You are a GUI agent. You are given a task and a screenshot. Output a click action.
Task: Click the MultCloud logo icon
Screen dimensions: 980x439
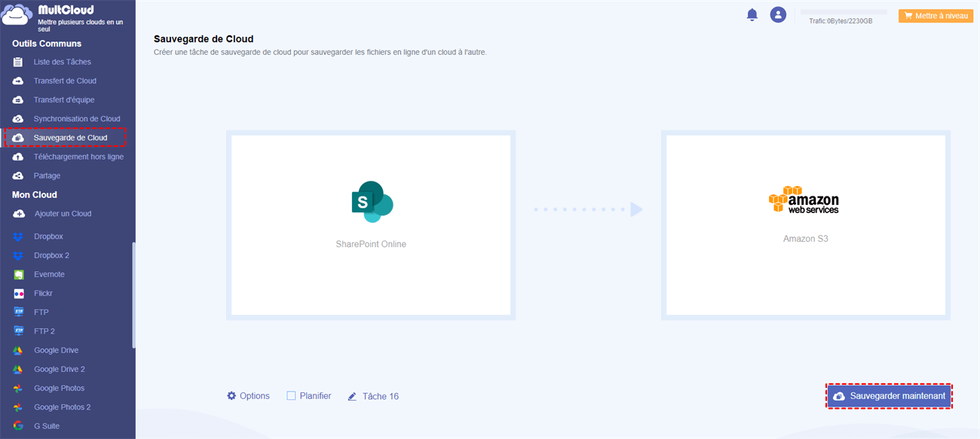coord(17,17)
